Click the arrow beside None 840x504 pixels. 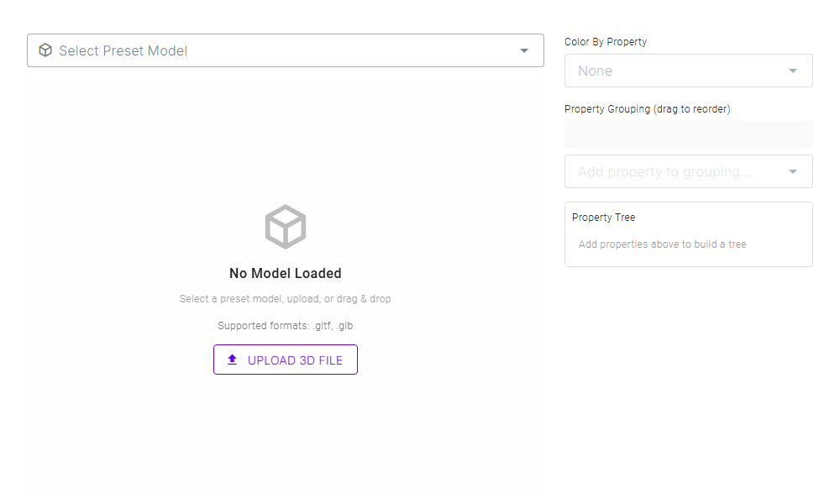[x=793, y=71]
